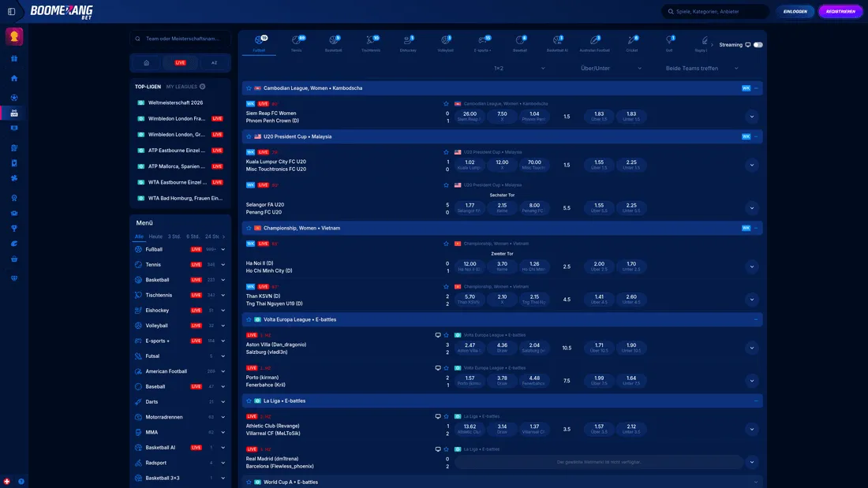The image size is (868, 488).
Task: Switch to the AZ filter tab
Action: point(214,62)
